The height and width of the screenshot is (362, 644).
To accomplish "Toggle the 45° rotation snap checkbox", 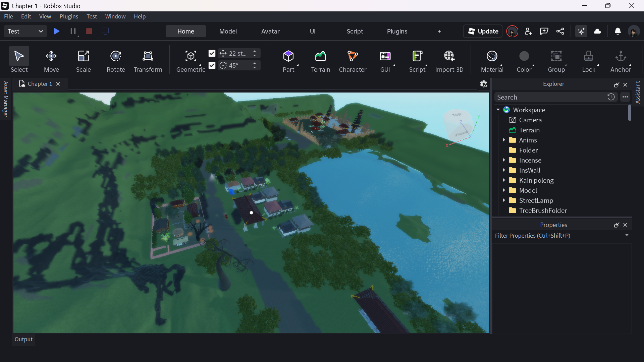I will (x=212, y=65).
